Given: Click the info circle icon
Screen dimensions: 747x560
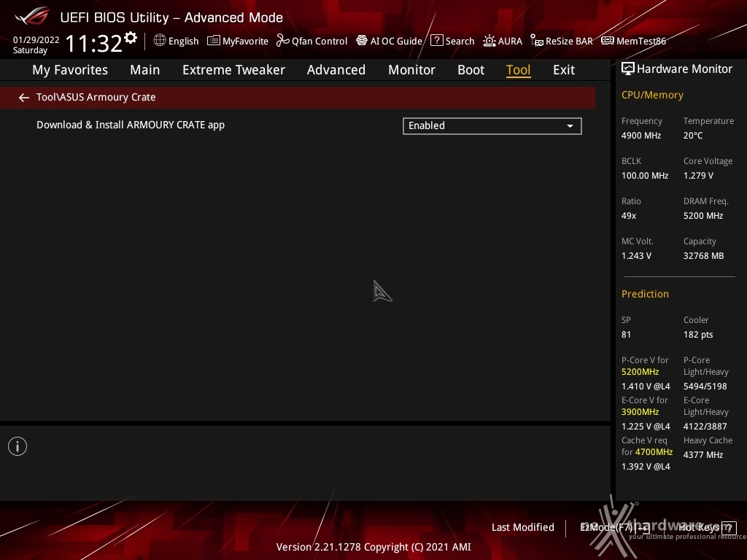Looking at the screenshot, I should coord(18,446).
